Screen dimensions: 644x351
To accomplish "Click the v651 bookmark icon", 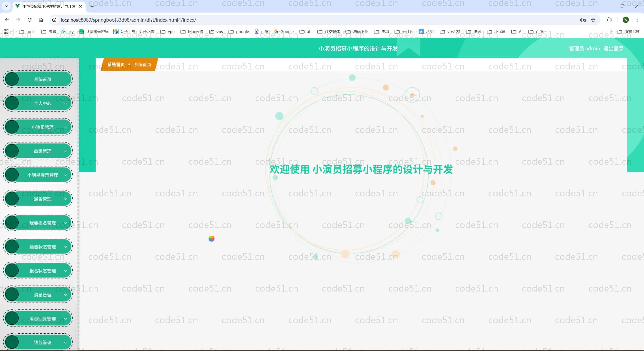I will [422, 31].
